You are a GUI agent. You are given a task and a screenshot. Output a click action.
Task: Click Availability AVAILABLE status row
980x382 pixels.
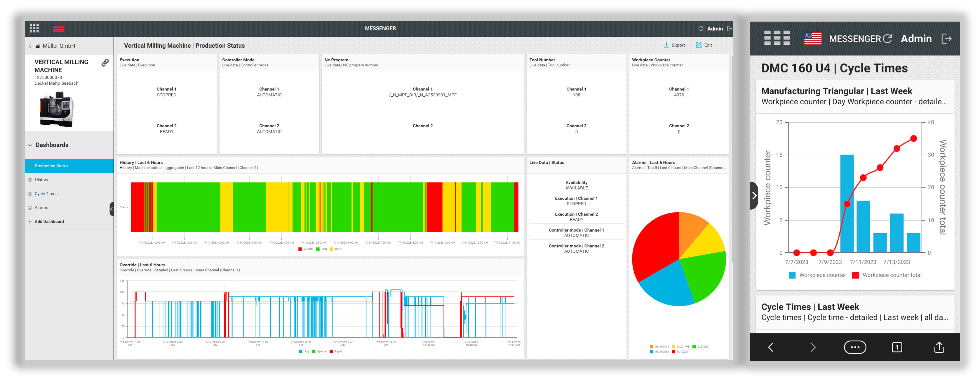point(576,185)
